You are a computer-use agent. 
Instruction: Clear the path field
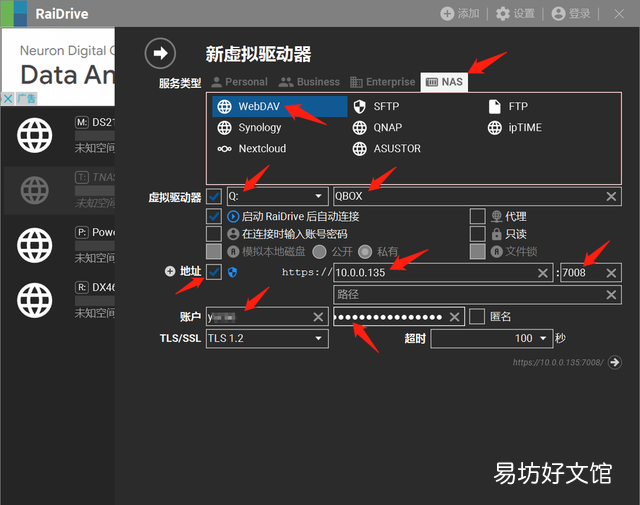611,294
